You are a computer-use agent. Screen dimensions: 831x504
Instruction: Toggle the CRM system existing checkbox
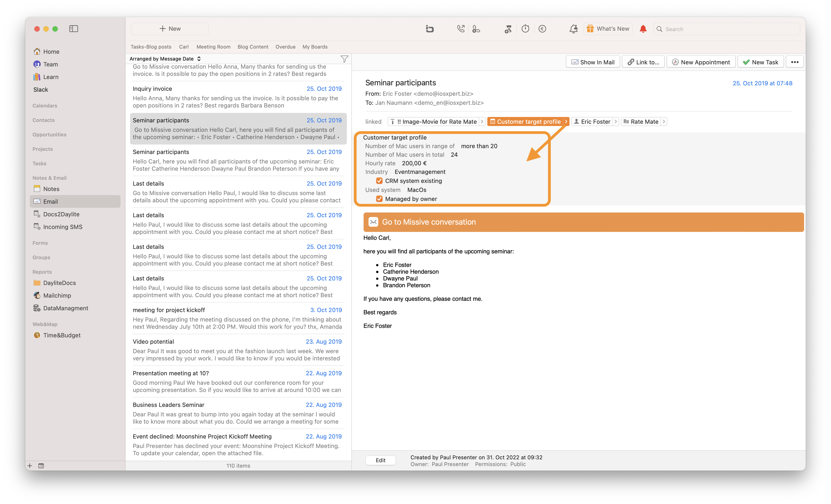[x=379, y=181]
